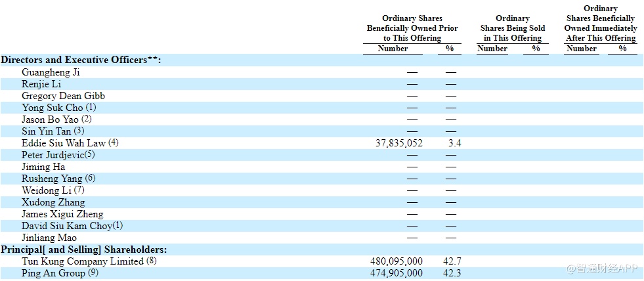Click the Principal and Selling Shareholders heading

(83, 249)
